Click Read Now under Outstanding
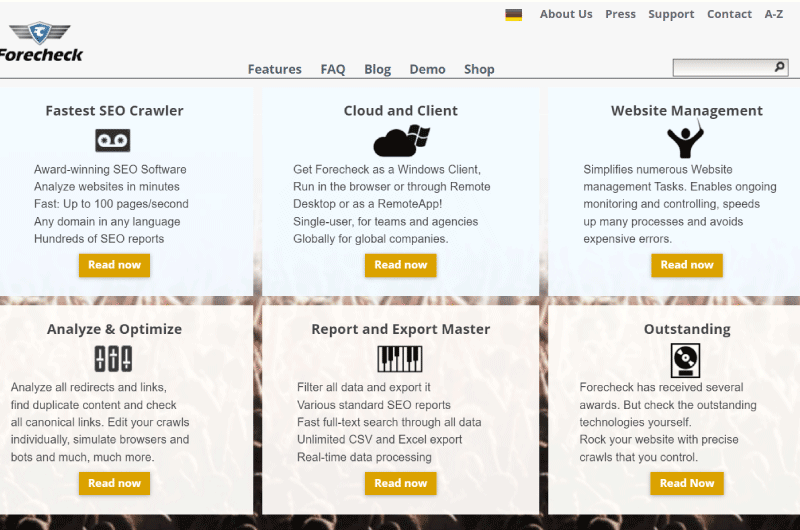Viewport: 800px width, 530px height. click(x=687, y=483)
